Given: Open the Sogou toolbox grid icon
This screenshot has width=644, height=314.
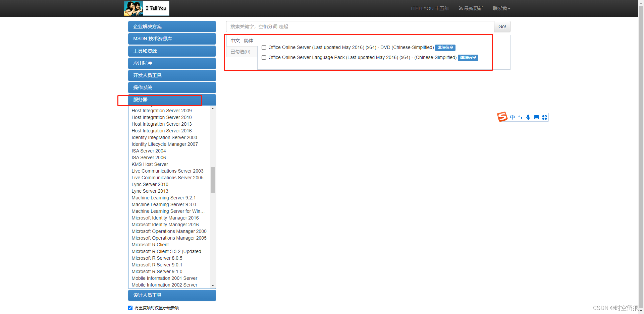Looking at the screenshot, I should (544, 117).
